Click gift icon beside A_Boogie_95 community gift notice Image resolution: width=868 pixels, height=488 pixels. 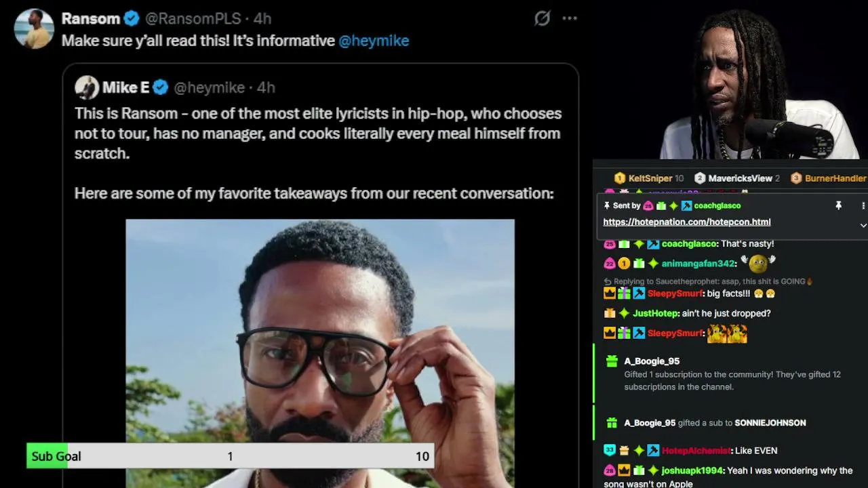pyautogui.click(x=612, y=361)
